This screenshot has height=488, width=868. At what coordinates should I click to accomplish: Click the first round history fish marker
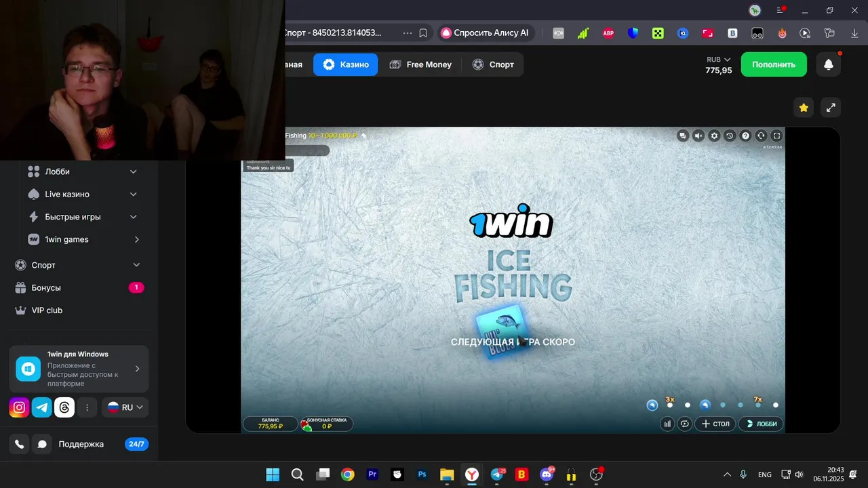coord(652,405)
